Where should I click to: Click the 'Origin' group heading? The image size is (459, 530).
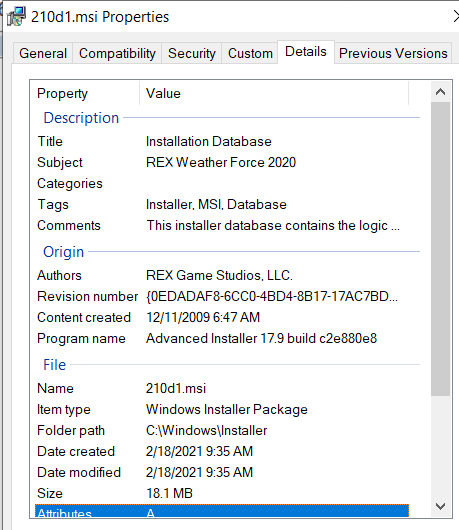64,251
